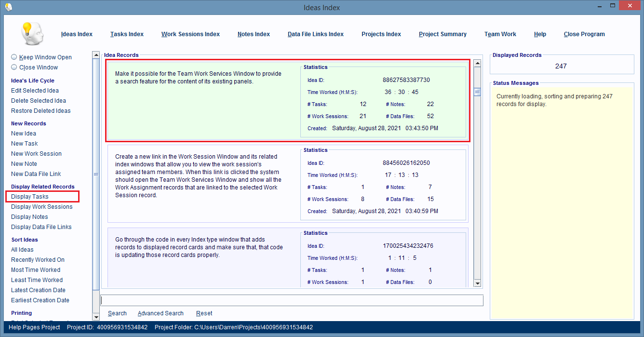This screenshot has height=337, width=644.
Task: Click New Note in sidebar
Action: (x=24, y=164)
